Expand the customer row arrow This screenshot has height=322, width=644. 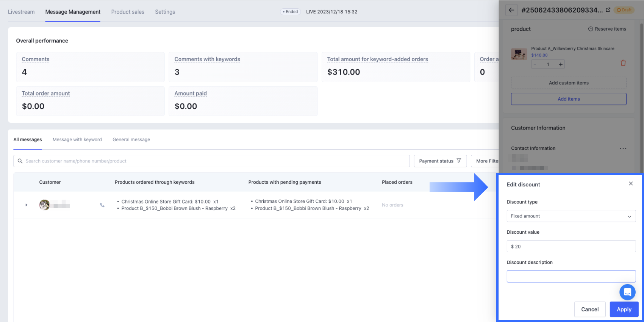coord(26,205)
